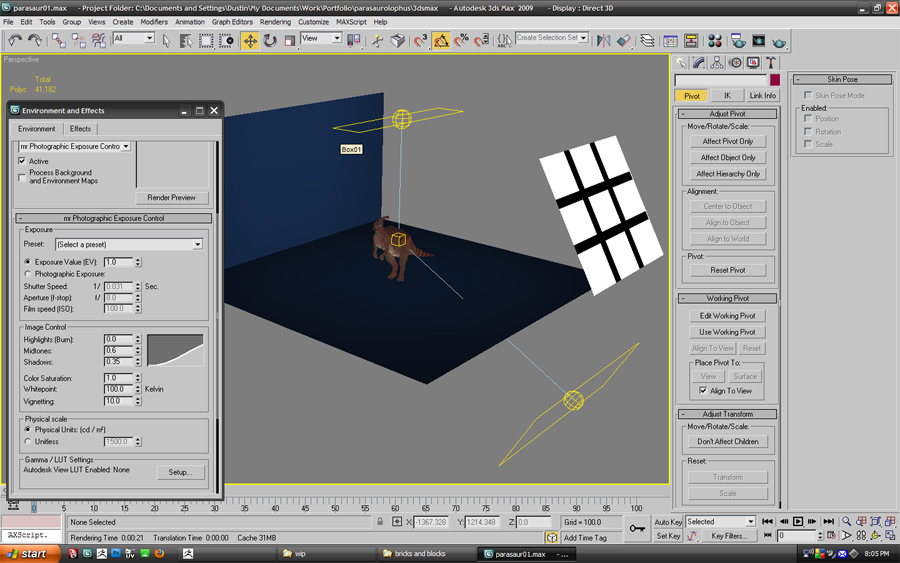Switch to the Create command panel tab
This screenshot has width=900, height=563.
681,63
